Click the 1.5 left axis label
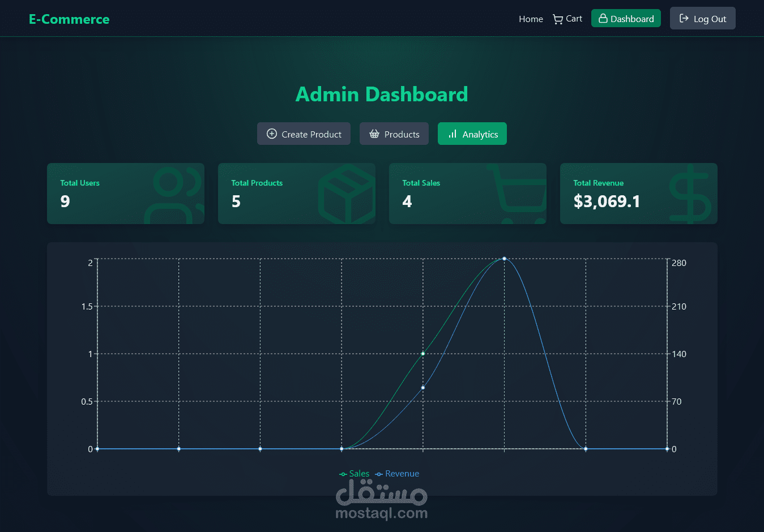The width and height of the screenshot is (764, 532). click(87, 307)
